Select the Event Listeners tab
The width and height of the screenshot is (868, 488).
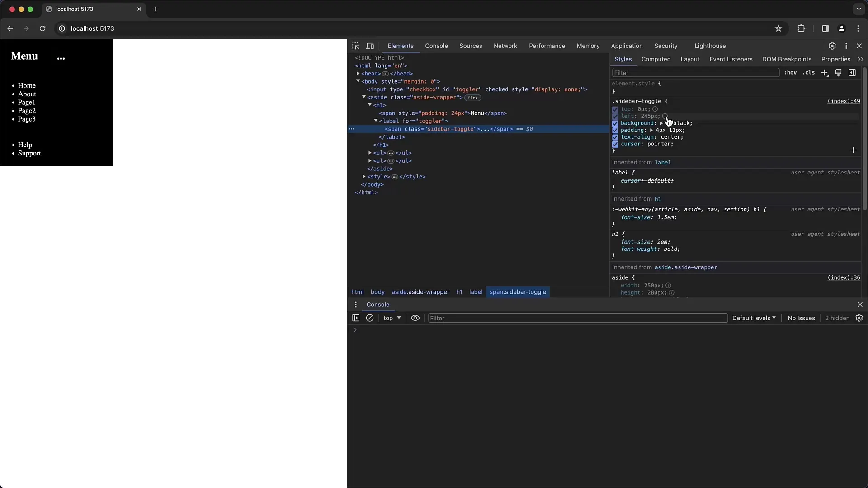coord(730,59)
